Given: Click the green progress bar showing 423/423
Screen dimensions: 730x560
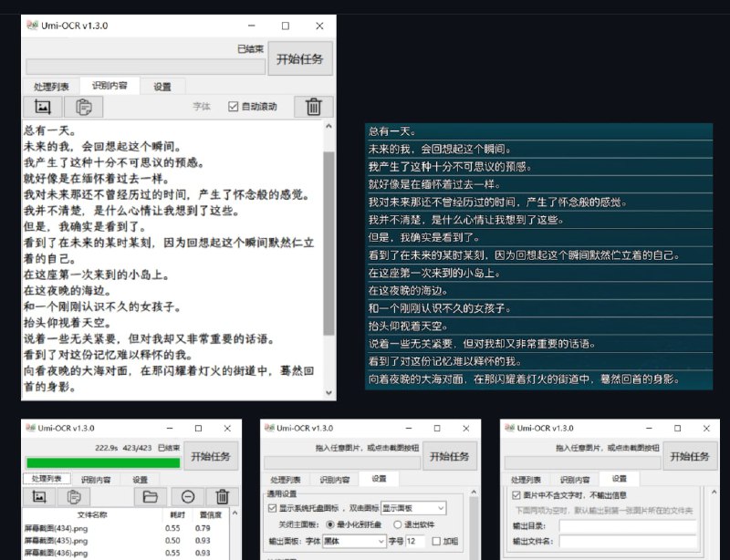Looking at the screenshot, I should coord(104,461).
